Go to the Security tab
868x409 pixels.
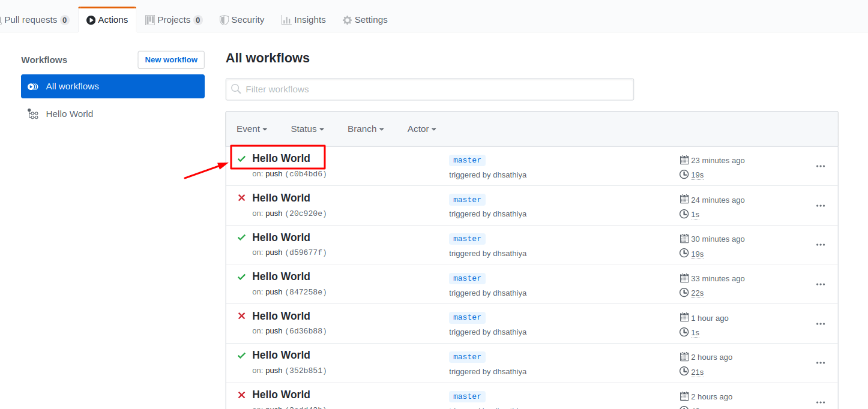241,20
